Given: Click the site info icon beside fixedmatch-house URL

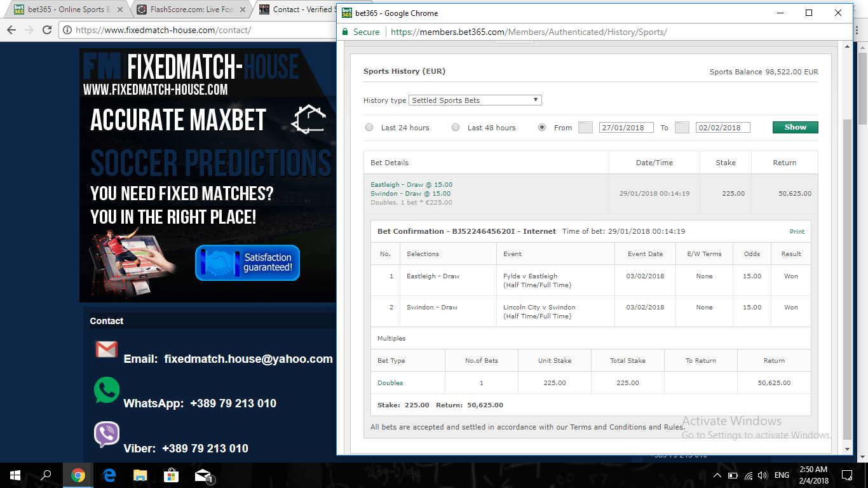Looking at the screenshot, I should (67, 30).
